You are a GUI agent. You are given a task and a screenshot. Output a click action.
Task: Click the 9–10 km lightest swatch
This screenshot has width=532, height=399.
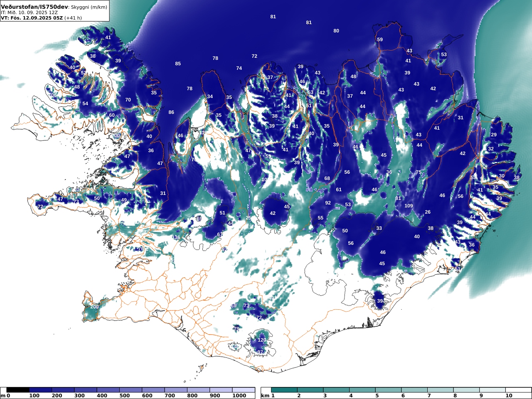[x=492, y=390]
